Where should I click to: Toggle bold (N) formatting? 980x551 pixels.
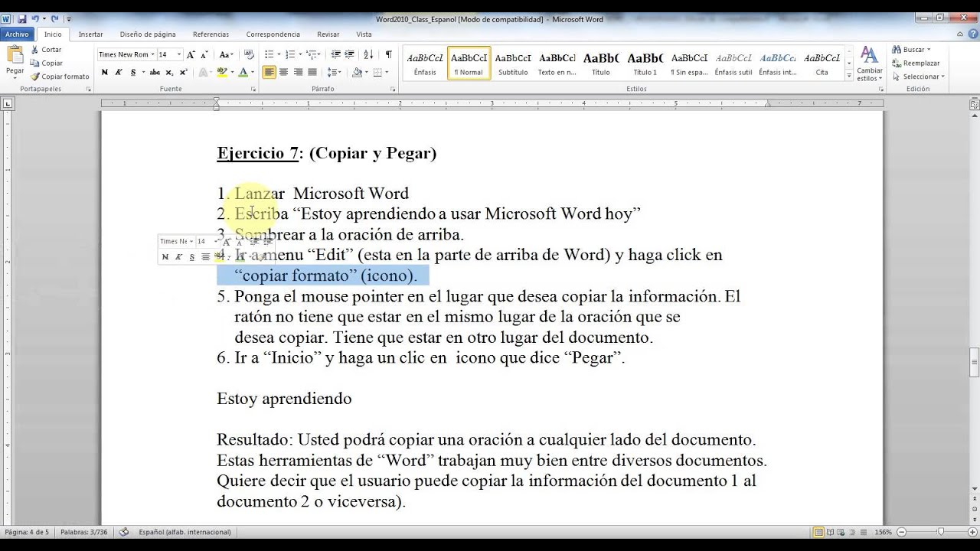point(105,73)
